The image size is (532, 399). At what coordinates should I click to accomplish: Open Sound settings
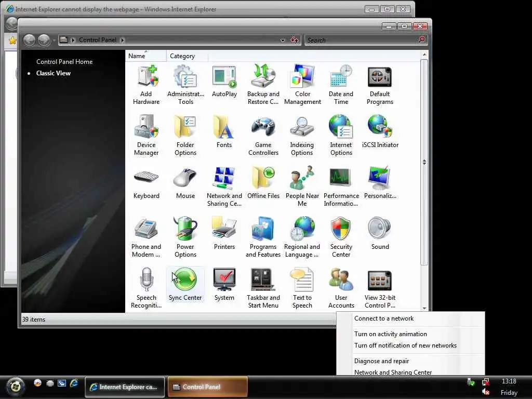(x=380, y=233)
